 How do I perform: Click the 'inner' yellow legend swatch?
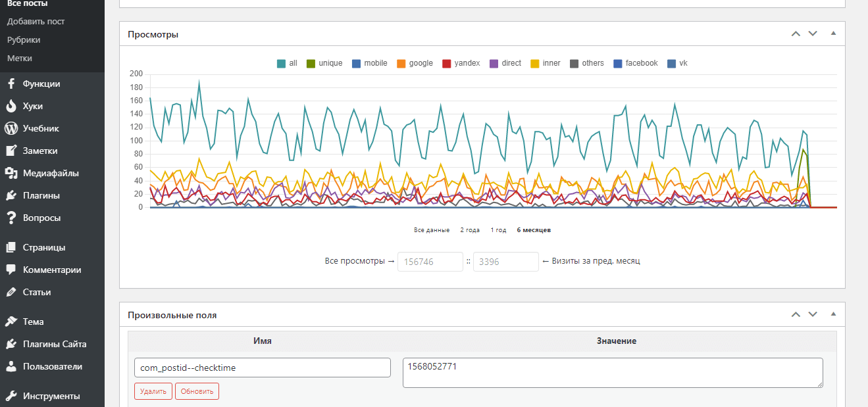pos(535,63)
